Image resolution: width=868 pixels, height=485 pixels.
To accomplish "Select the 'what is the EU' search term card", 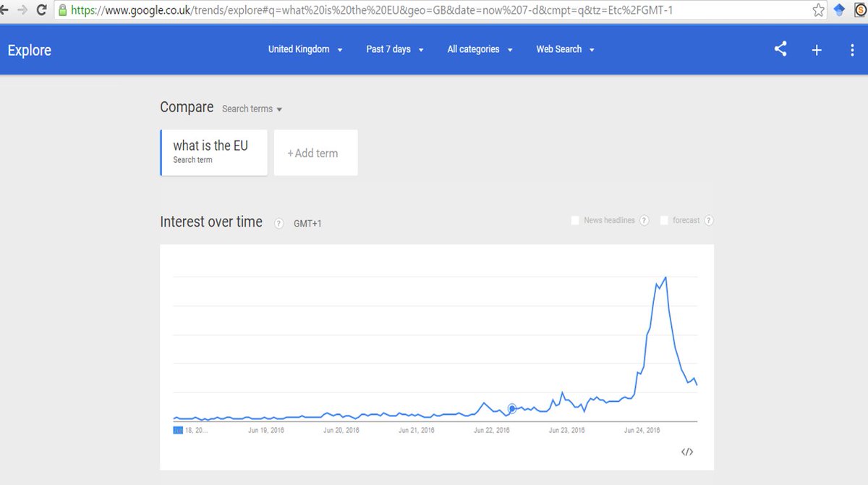I will (214, 153).
